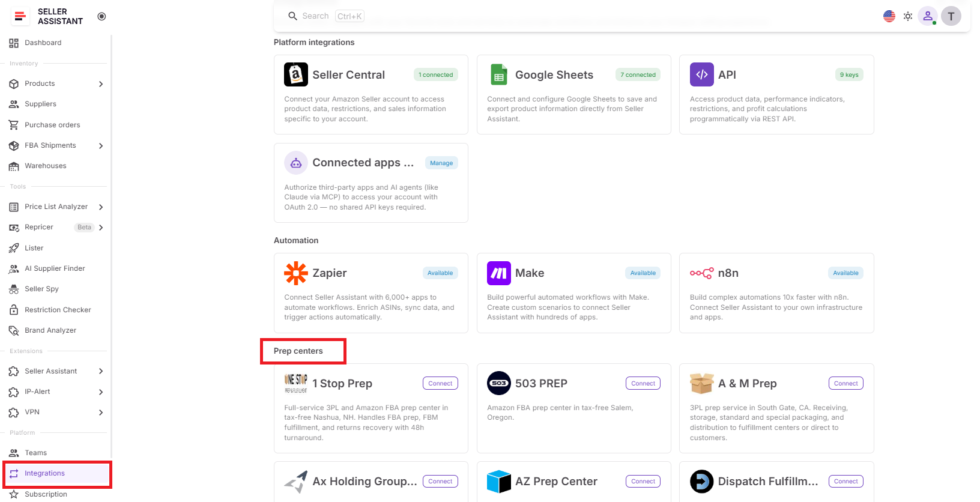The height and width of the screenshot is (502, 980).
Task: Click the IP-Alert puzzle icon
Action: pyautogui.click(x=14, y=392)
